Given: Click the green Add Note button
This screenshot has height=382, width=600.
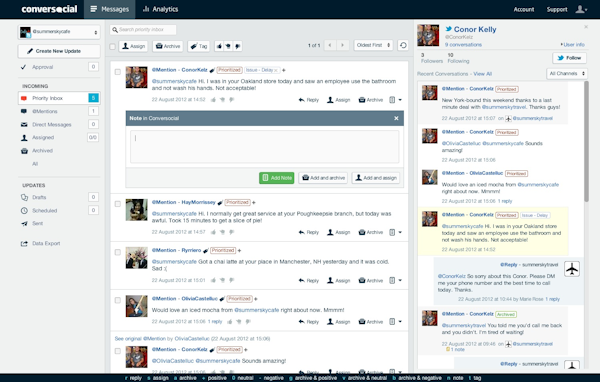Looking at the screenshot, I should pos(277,178).
